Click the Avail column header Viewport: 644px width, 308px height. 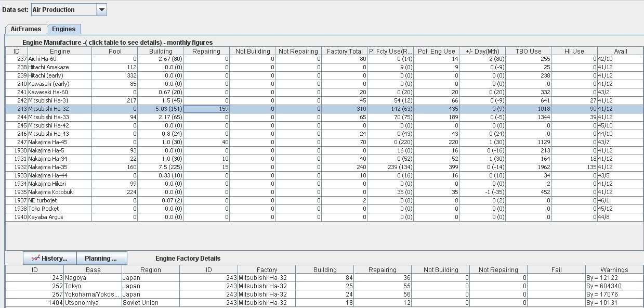point(621,51)
